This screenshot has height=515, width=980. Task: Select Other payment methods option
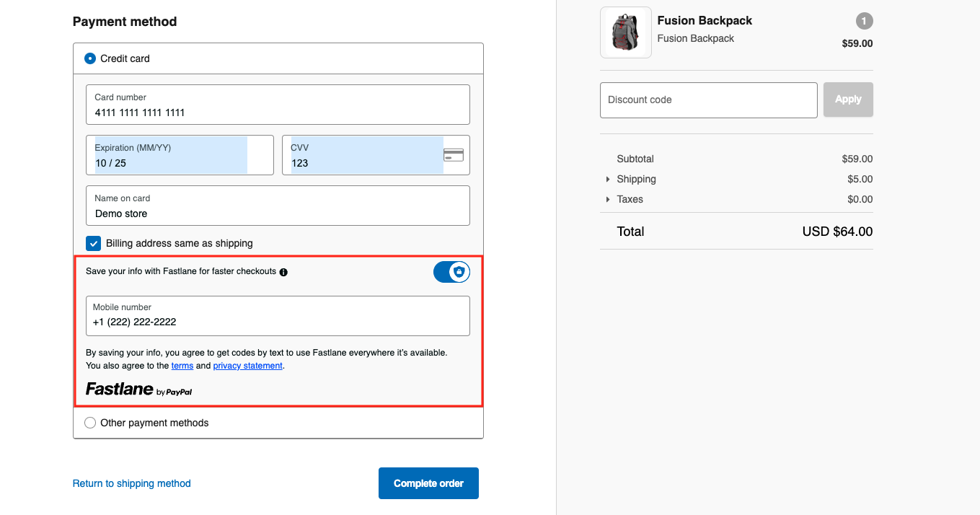[89, 422]
